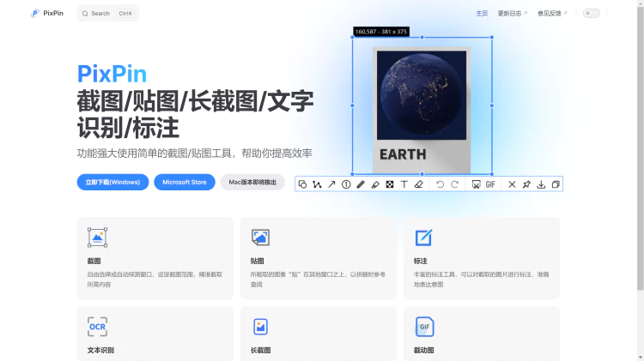Click the 标注 card title
This screenshot has width=644, height=361.
[421, 261]
